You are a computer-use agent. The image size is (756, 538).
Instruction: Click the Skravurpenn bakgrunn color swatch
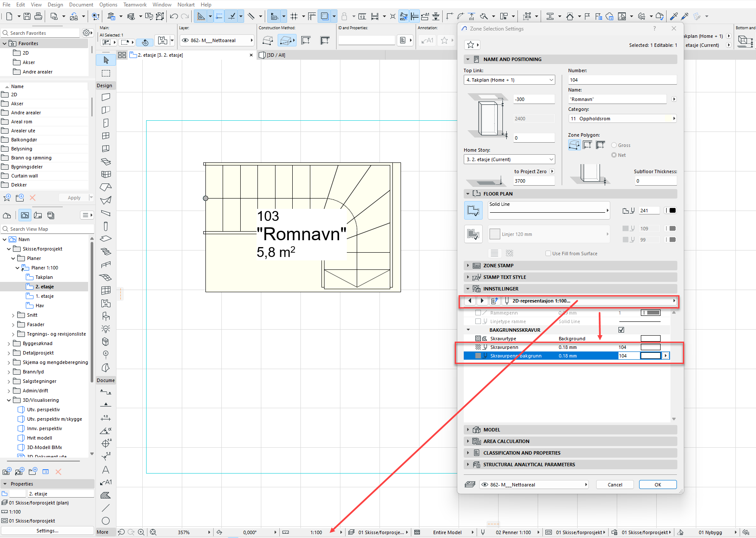(x=650, y=356)
